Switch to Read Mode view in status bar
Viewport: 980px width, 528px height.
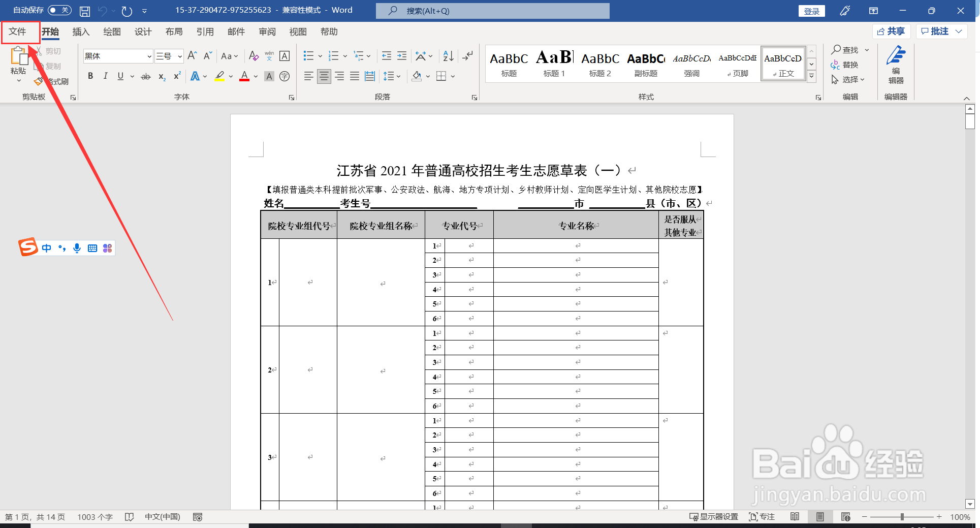795,517
